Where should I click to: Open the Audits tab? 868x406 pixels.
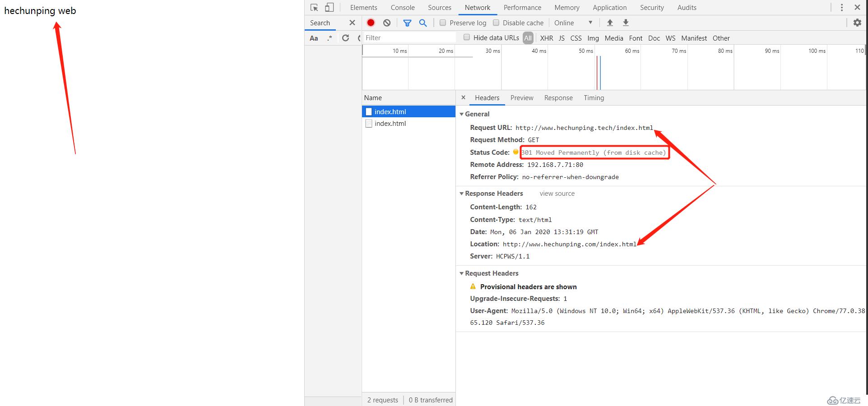[687, 8]
